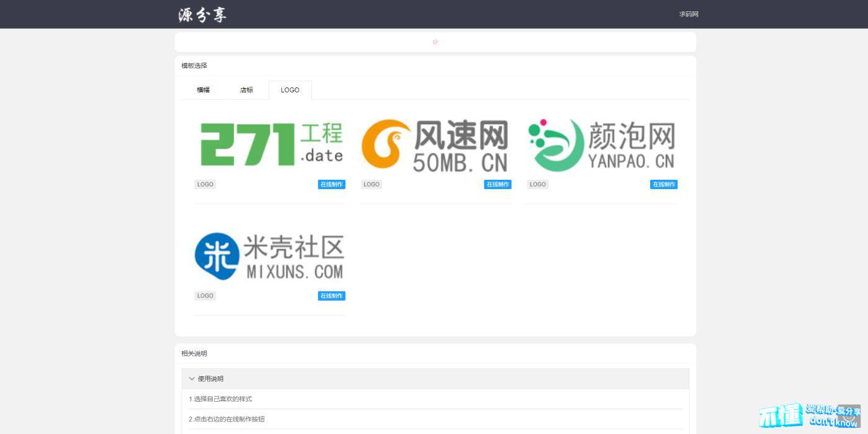Select the LOGO tab
Screen dimensions: 868x434
click(290, 90)
